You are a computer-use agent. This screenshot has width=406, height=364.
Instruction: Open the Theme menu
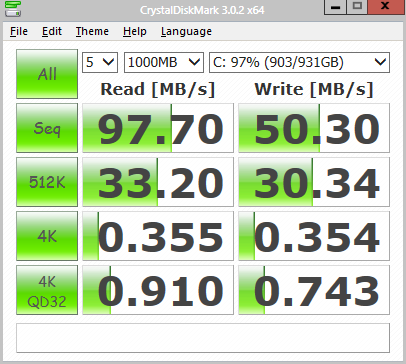click(92, 31)
